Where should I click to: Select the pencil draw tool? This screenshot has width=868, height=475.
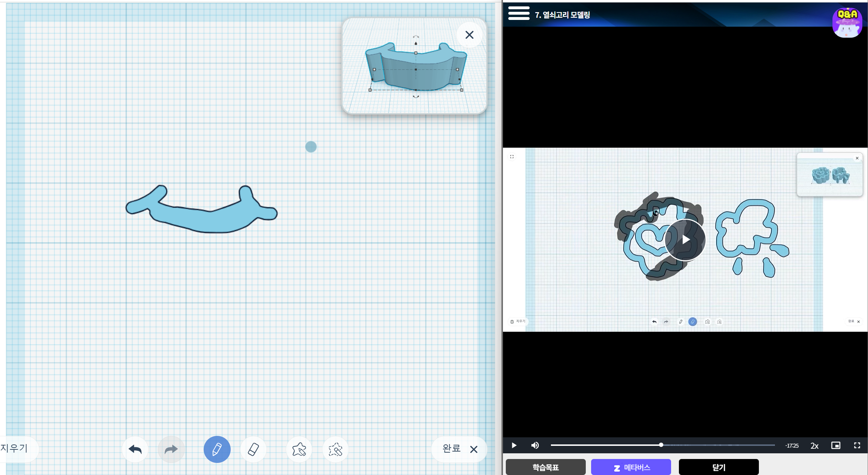[217, 449]
